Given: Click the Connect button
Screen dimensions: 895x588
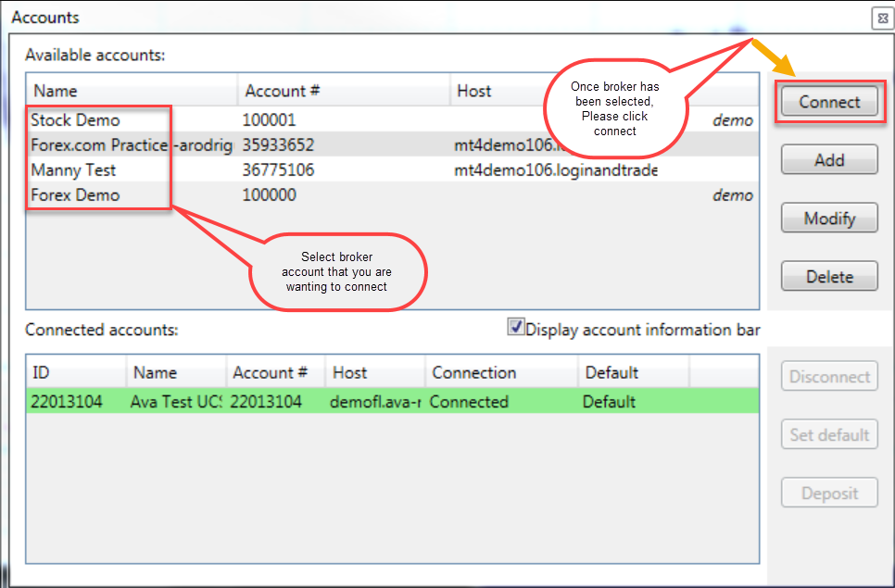Looking at the screenshot, I should pyautogui.click(x=829, y=102).
